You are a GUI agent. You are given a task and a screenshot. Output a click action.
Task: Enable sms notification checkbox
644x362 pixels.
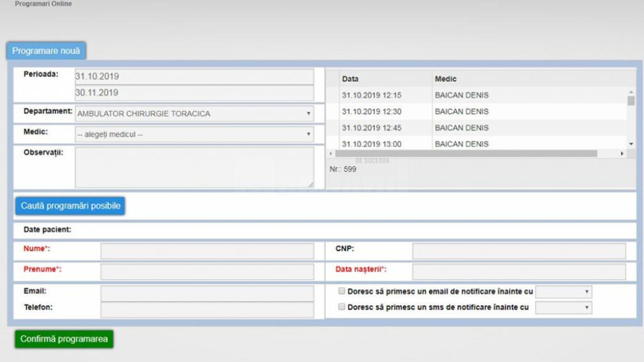[341, 307]
